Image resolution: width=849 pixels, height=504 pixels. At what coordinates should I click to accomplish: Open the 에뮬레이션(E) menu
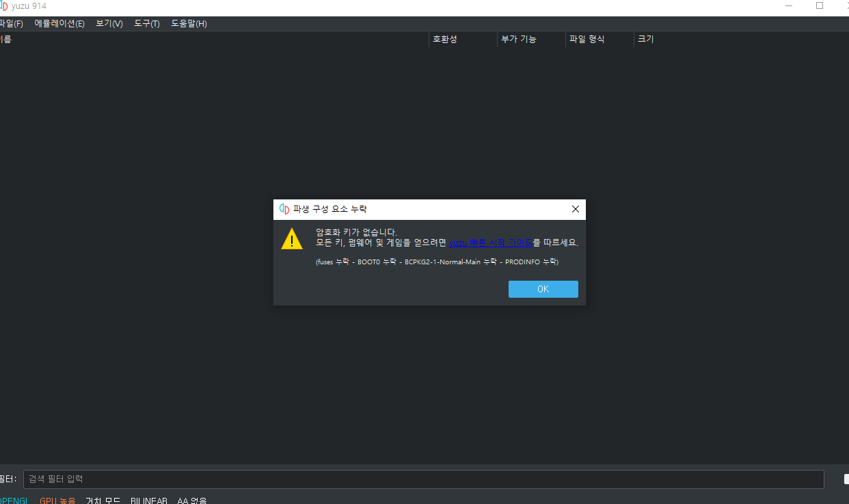pyautogui.click(x=59, y=24)
